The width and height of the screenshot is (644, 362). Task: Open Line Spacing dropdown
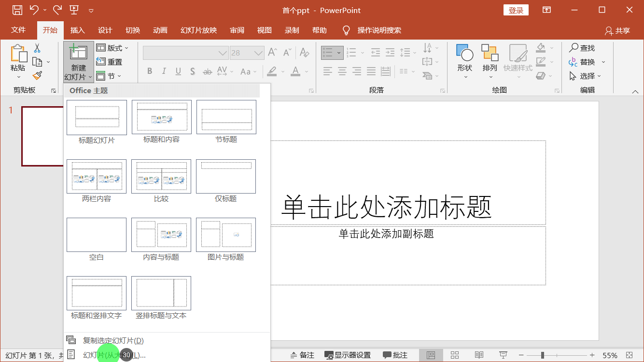pos(408,53)
